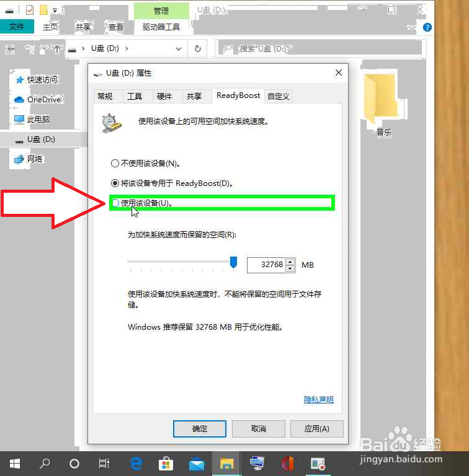Open the Mail app from taskbar
Viewport: 469px width, 476px height.
click(197, 464)
